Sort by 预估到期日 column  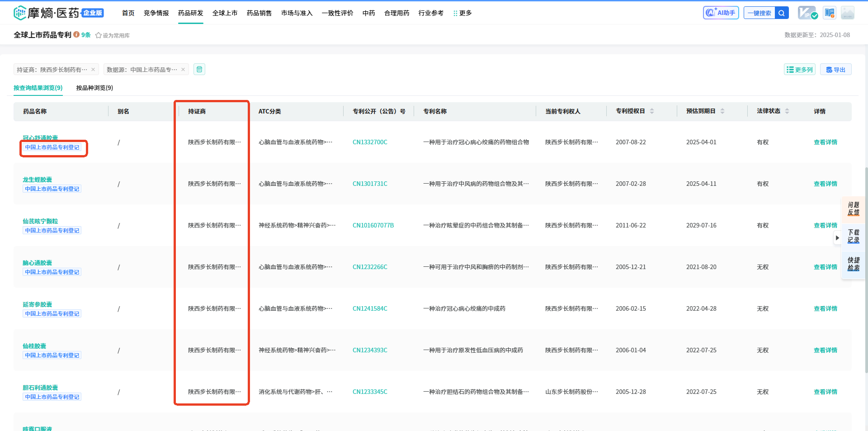(722, 111)
